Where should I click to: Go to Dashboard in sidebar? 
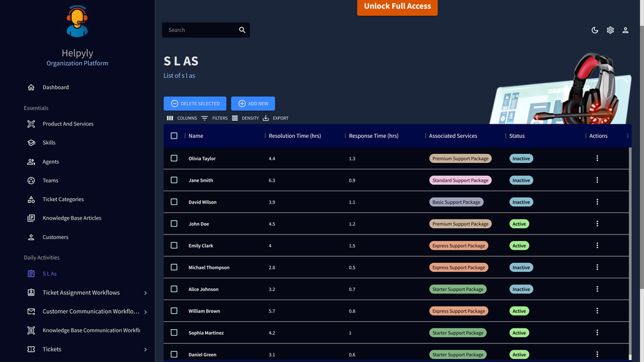[55, 88]
